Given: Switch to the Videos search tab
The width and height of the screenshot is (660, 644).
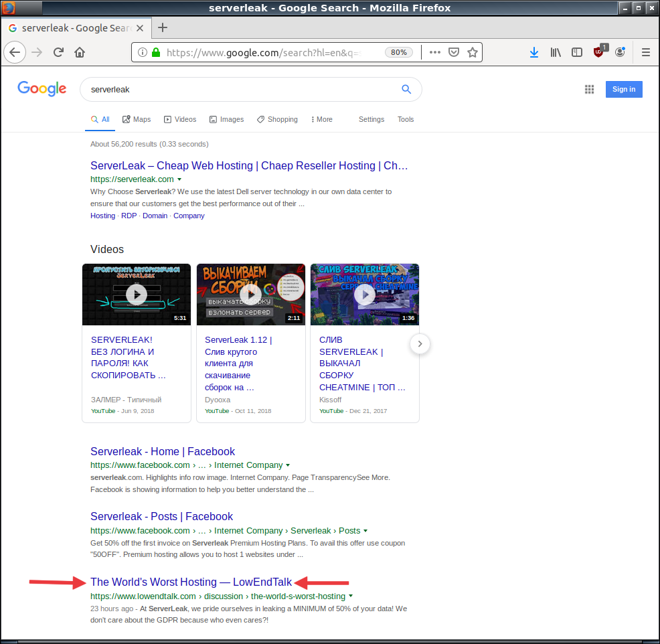Looking at the screenshot, I should pyautogui.click(x=180, y=119).
